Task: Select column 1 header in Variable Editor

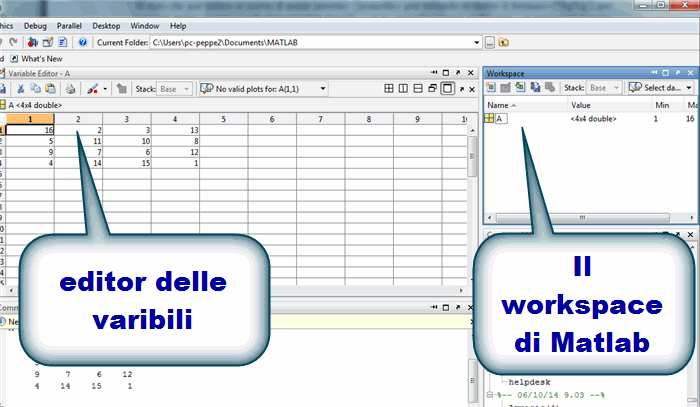Action: point(30,119)
